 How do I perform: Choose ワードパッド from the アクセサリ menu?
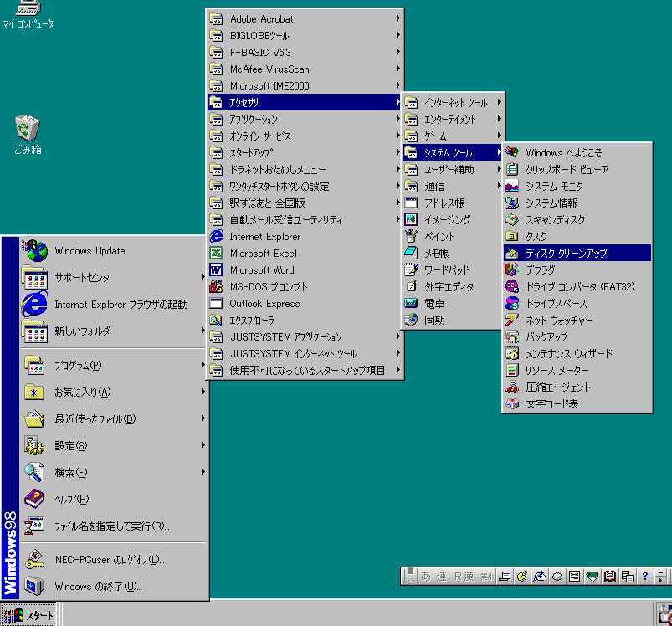click(x=453, y=269)
